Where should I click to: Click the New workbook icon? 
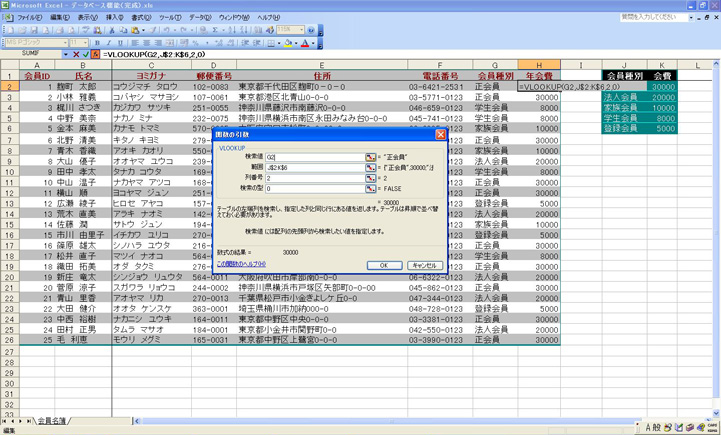tap(10, 30)
